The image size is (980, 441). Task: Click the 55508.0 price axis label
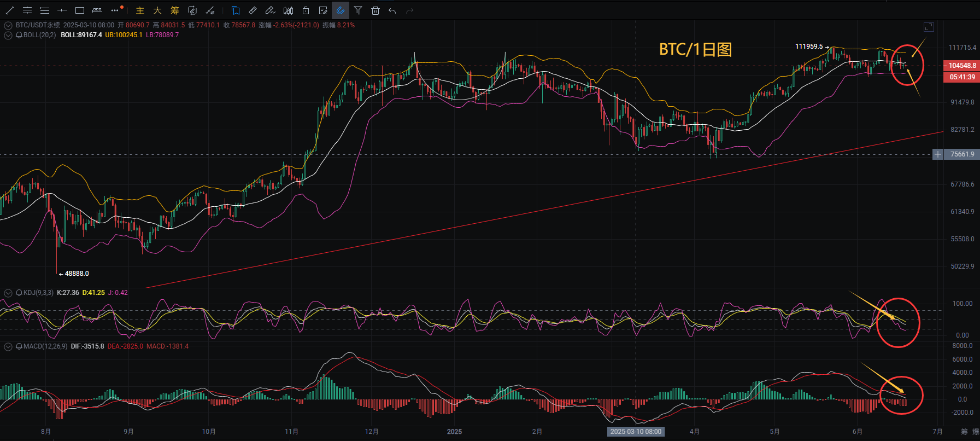962,239
